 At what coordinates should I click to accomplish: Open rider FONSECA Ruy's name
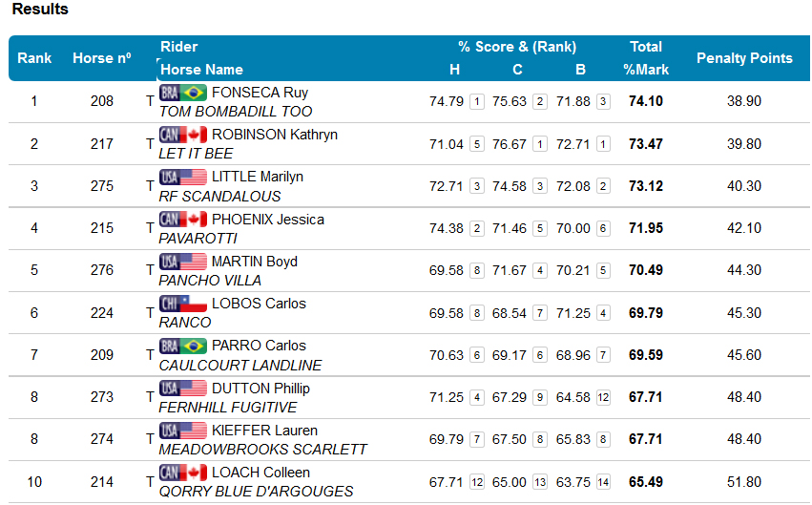[260, 93]
